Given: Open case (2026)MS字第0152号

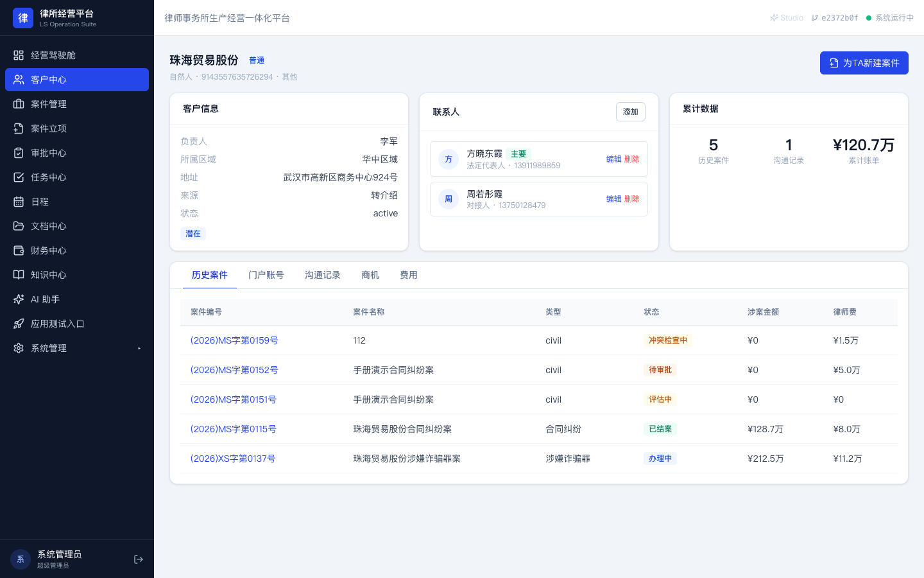Looking at the screenshot, I should coord(234,370).
